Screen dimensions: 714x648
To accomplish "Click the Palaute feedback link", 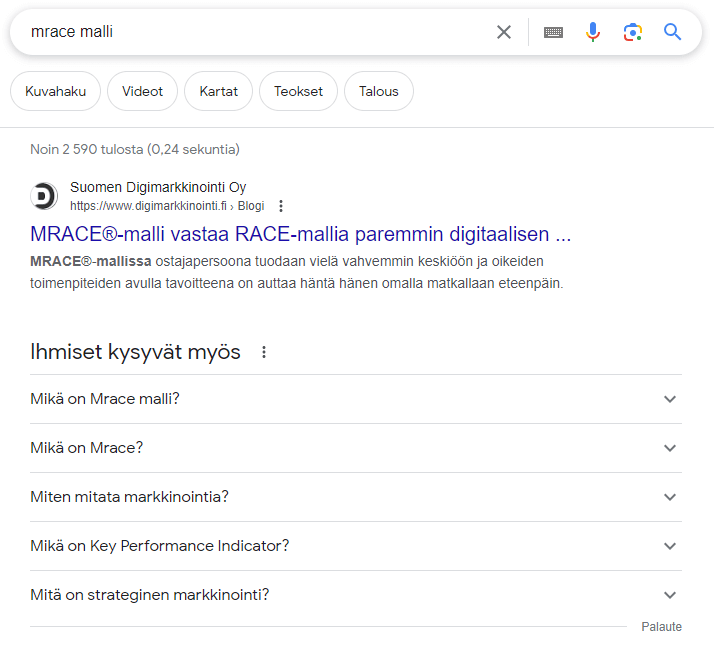I will [x=662, y=627].
